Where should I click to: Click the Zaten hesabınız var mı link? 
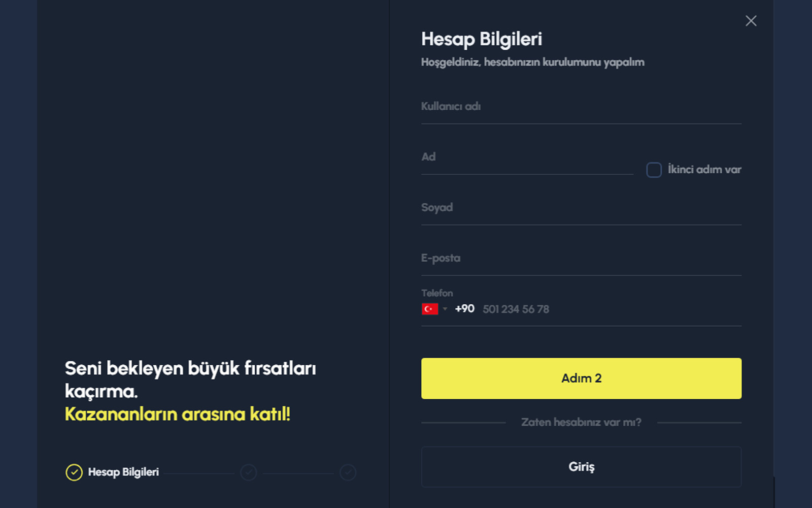click(581, 422)
